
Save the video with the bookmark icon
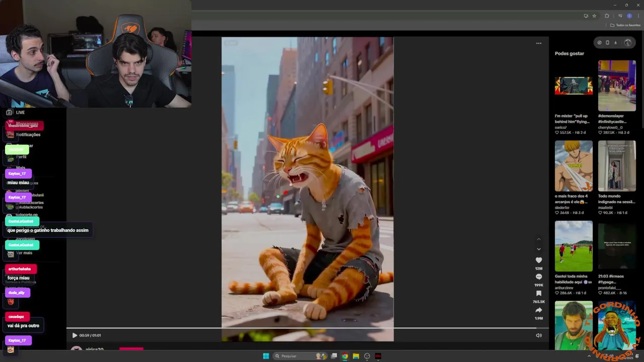point(539,293)
